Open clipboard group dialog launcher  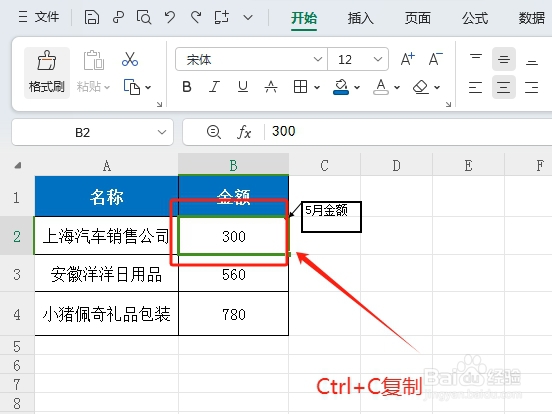159,104
